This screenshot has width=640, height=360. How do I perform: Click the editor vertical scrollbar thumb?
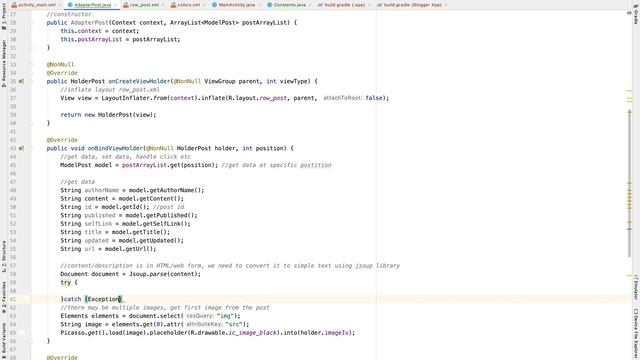[x=629, y=184]
